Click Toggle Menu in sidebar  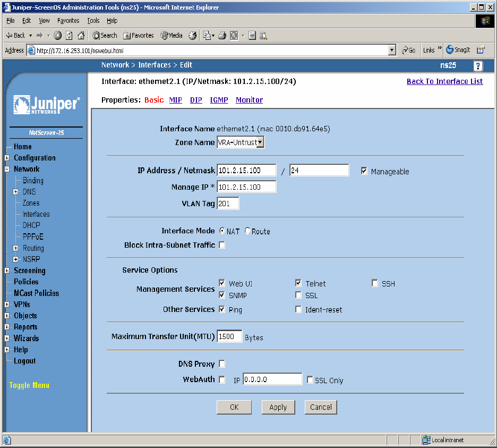click(x=29, y=385)
